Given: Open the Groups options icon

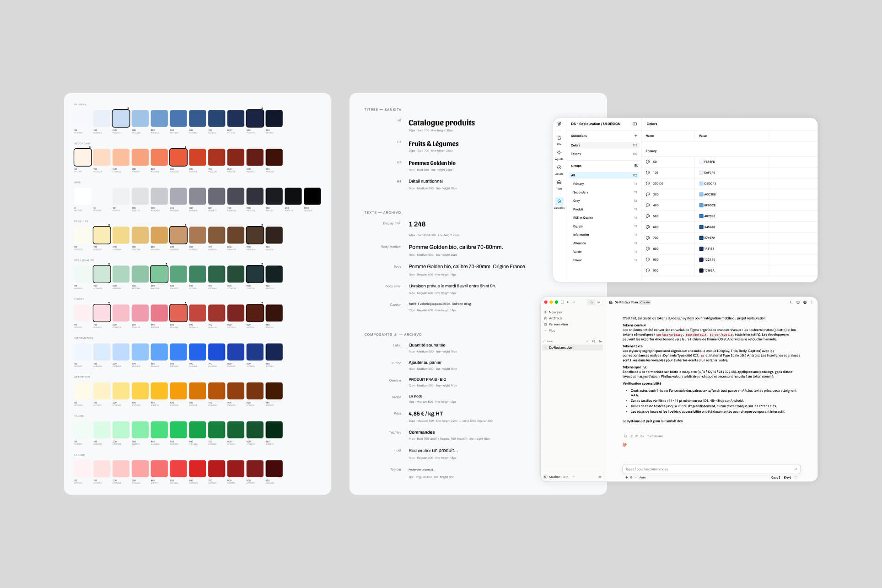Looking at the screenshot, I should point(635,166).
